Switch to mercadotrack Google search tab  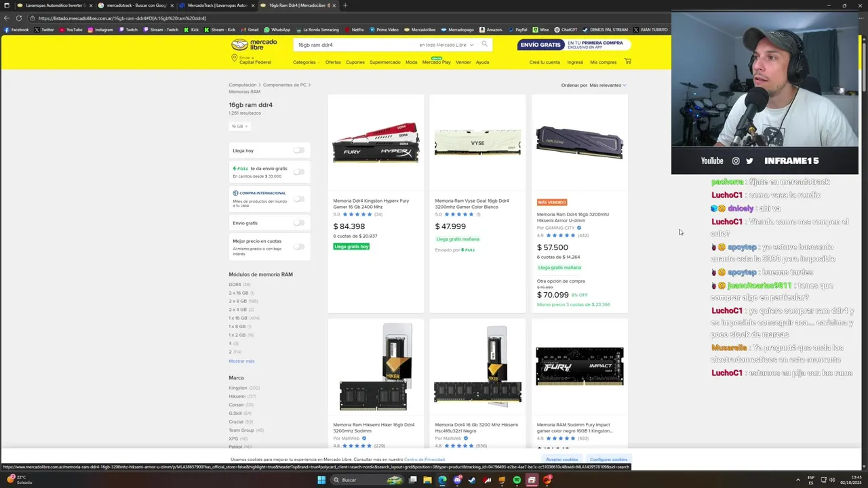[136, 5]
